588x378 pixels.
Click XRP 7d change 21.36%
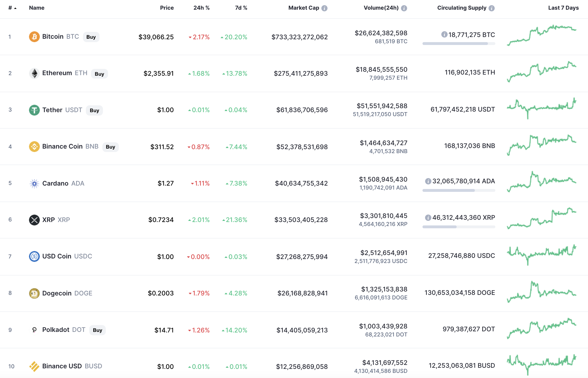235,220
